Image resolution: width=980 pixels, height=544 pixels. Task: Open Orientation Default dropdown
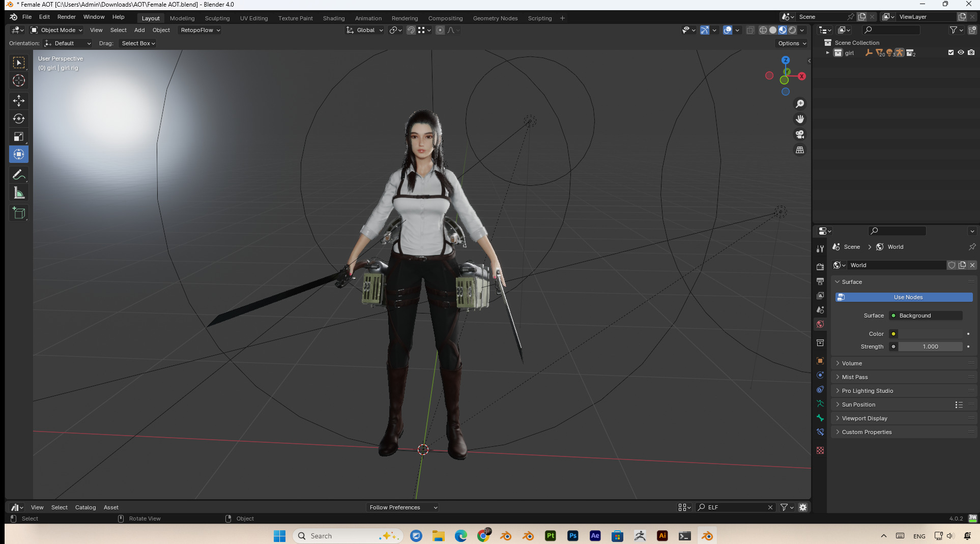click(68, 43)
